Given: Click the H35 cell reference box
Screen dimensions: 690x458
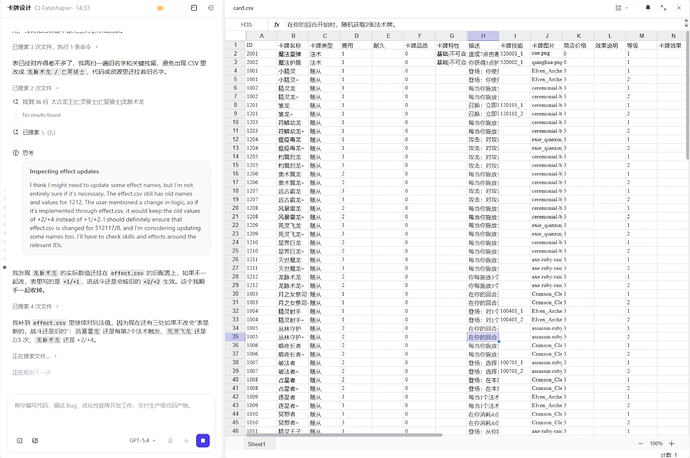Looking at the screenshot, I should pos(246,25).
